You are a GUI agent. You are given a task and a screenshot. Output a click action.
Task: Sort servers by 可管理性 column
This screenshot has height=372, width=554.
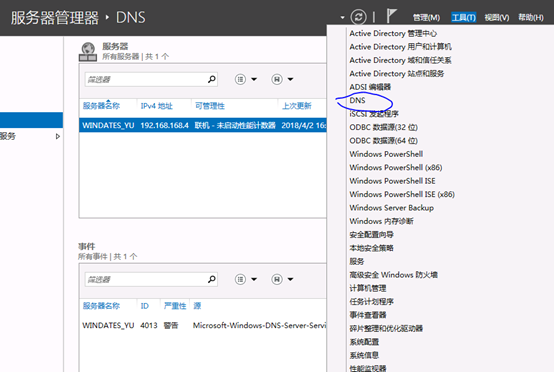click(x=210, y=106)
